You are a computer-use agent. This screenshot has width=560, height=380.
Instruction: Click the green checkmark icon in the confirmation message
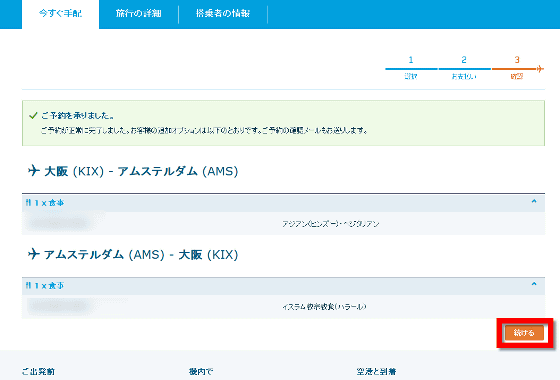pyautogui.click(x=33, y=115)
